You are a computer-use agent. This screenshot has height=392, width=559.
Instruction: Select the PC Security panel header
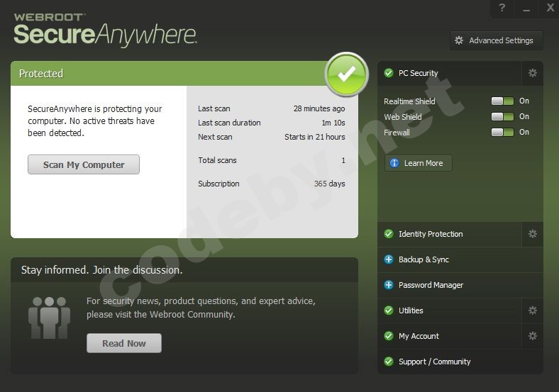point(418,73)
